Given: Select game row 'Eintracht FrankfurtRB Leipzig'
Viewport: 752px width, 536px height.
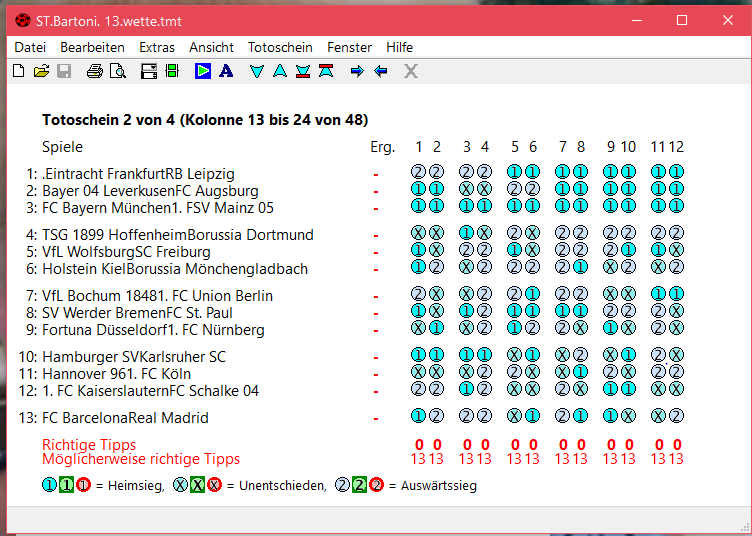Looking at the screenshot, I should [x=139, y=174].
